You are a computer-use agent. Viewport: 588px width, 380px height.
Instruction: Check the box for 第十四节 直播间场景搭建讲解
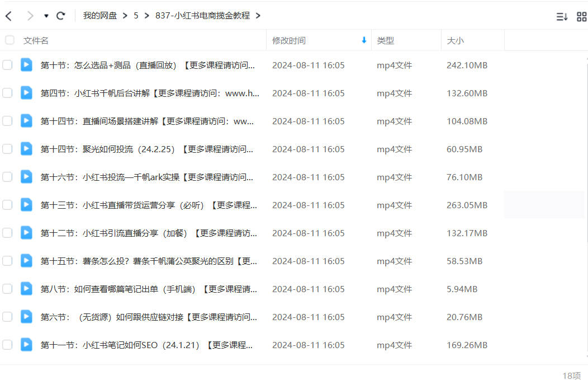point(7,121)
